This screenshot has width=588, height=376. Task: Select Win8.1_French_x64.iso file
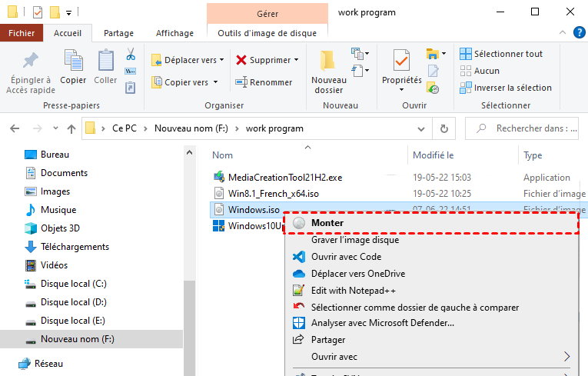pyautogui.click(x=274, y=194)
